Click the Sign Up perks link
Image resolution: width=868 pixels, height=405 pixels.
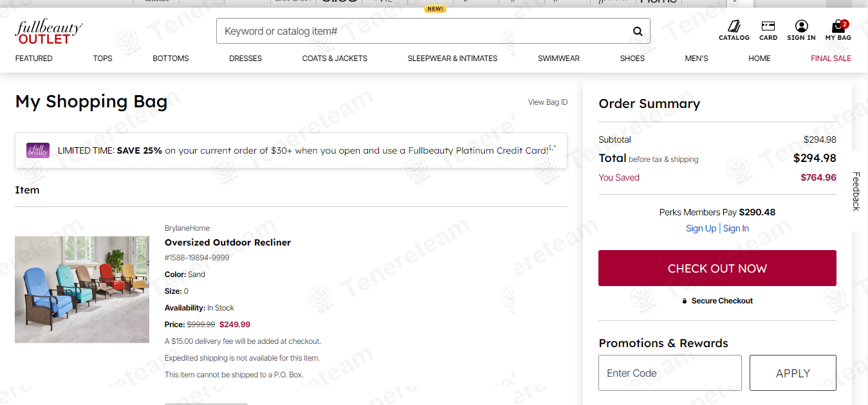[701, 228]
